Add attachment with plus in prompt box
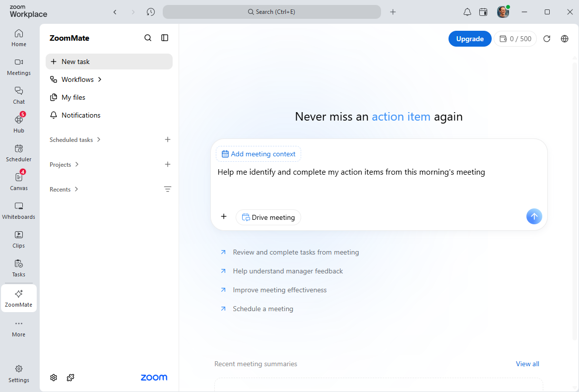579x392 pixels. pos(224,216)
